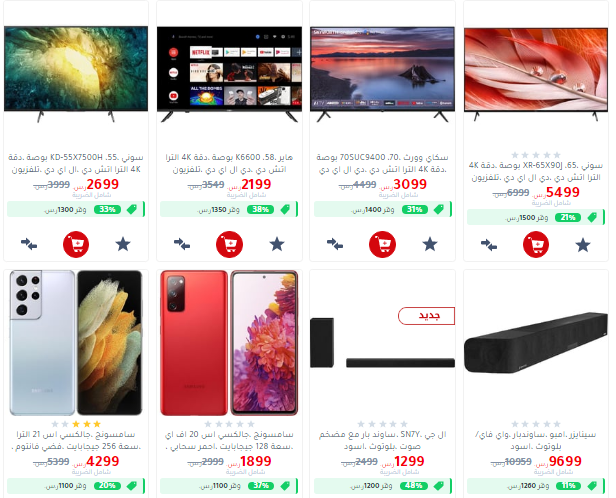
Task: Click the 4299 price of Galaxy S21 Ultra
Action: (x=102, y=461)
